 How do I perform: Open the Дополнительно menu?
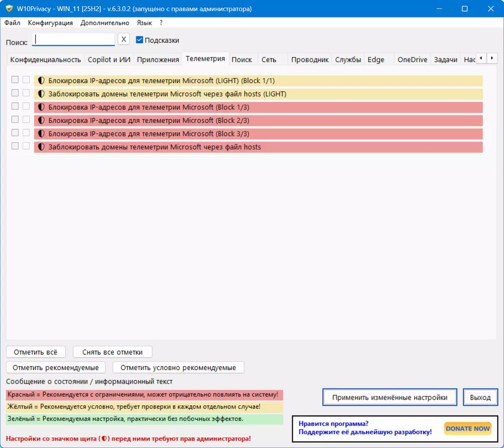(x=105, y=23)
